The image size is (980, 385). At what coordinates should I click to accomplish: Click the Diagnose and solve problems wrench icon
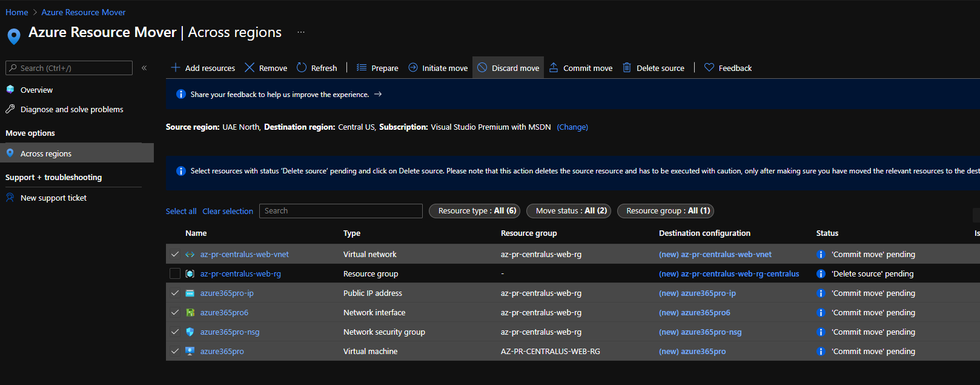coord(10,109)
